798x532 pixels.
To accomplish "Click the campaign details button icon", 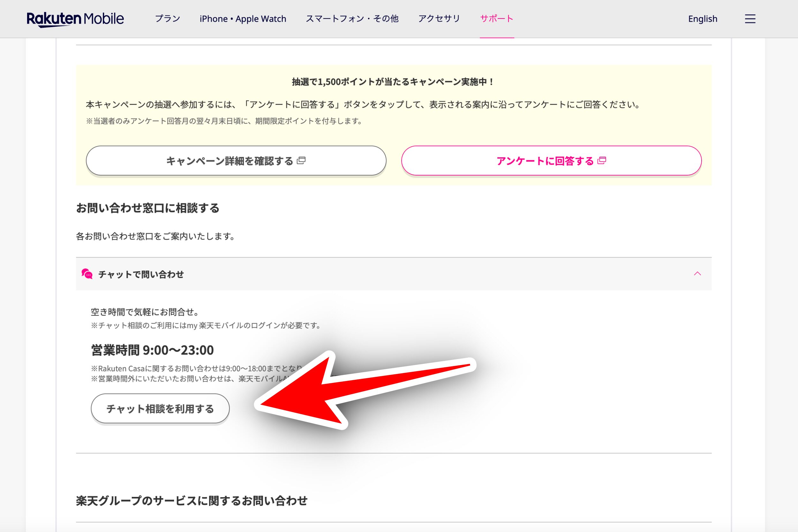I will pyautogui.click(x=302, y=160).
